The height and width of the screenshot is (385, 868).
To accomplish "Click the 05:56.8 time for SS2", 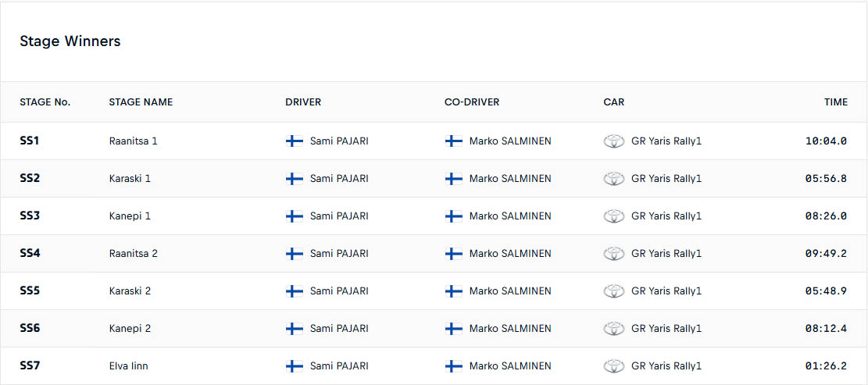I will 826,179.
